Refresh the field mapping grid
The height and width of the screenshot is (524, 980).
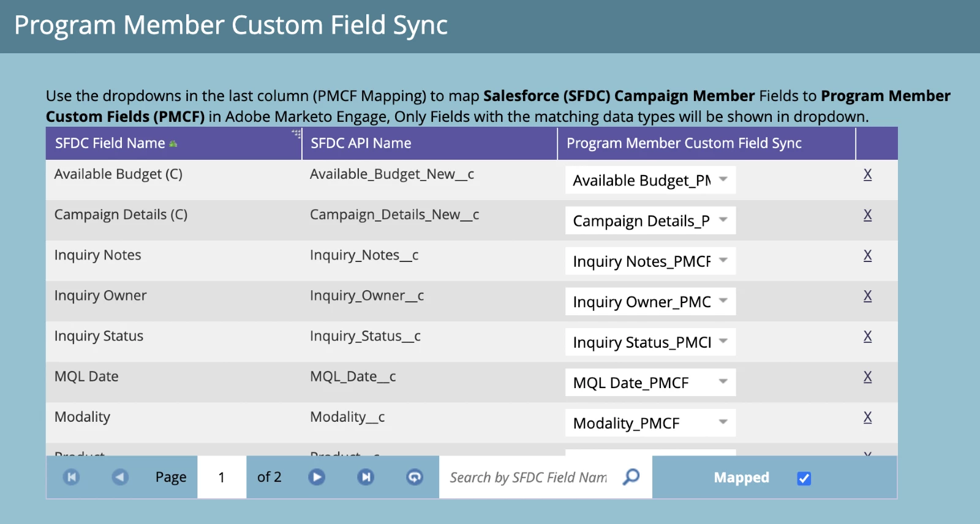[415, 477]
